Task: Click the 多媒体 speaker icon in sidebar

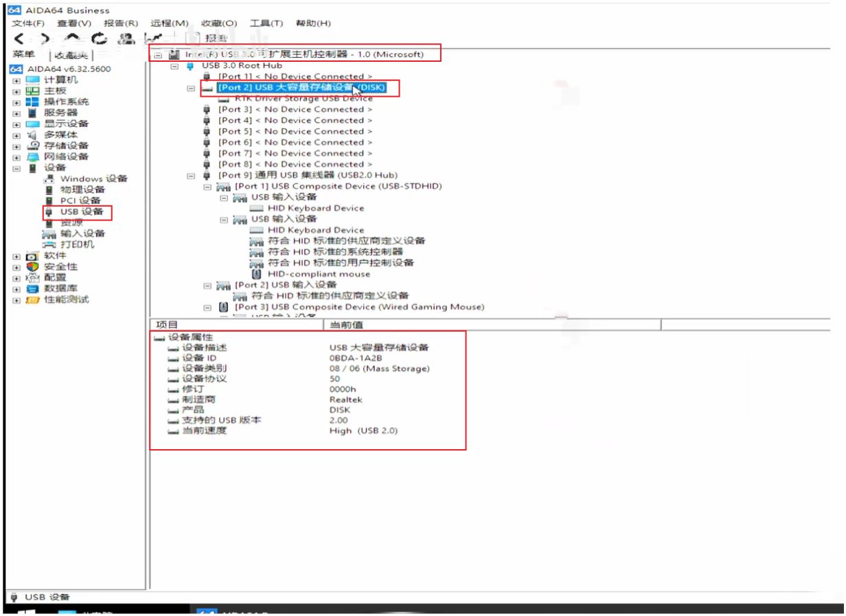Action: point(32,135)
